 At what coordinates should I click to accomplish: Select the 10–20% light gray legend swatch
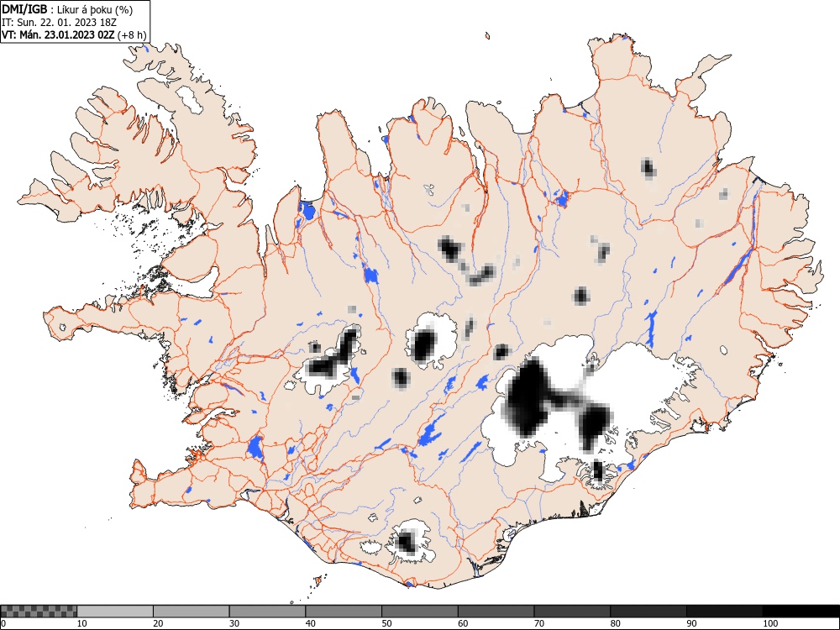point(115,612)
